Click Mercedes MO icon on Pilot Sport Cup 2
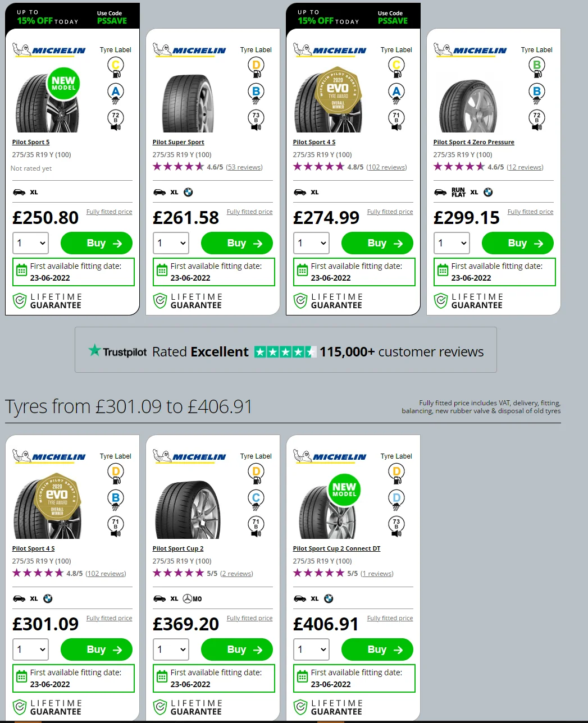 pos(192,598)
